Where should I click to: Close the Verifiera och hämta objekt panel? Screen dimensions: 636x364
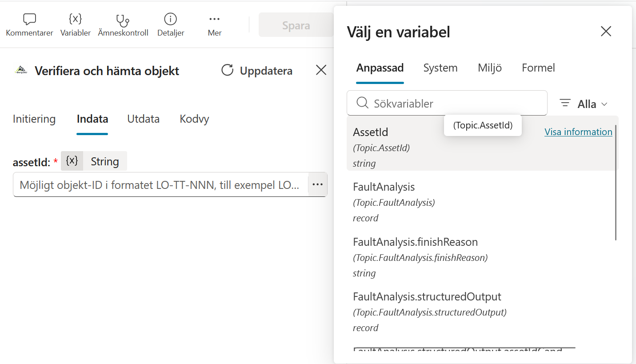point(321,70)
